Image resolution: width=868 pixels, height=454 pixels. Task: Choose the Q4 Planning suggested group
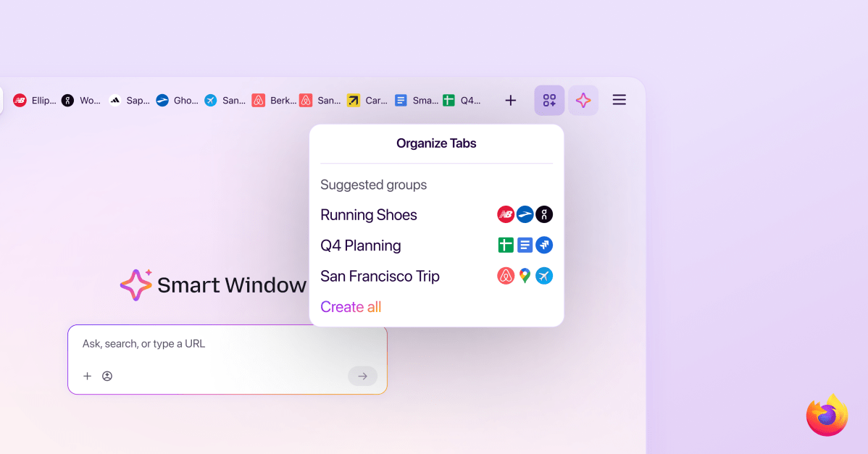point(436,245)
